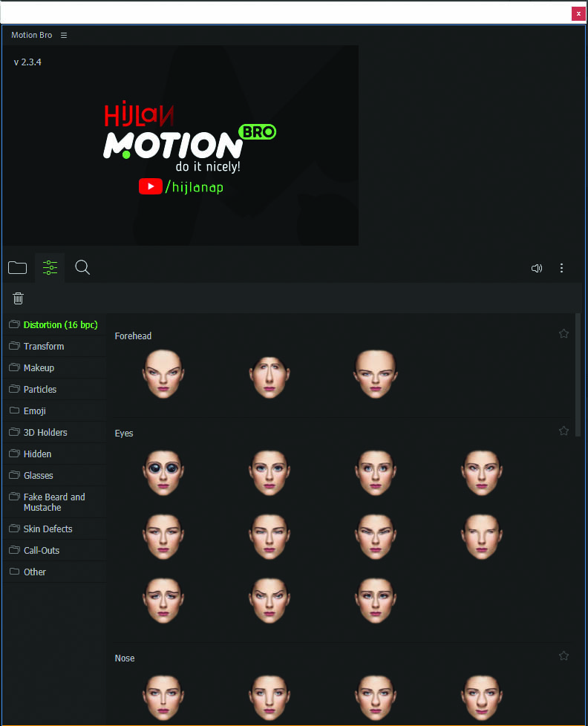Click the folder icon beside Particles
This screenshot has width=588, height=726.
point(14,389)
